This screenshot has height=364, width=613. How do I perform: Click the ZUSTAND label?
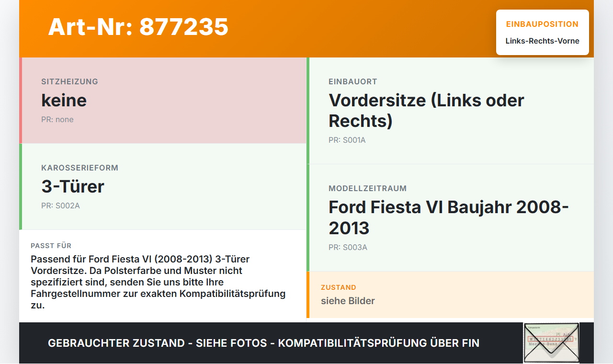339,287
